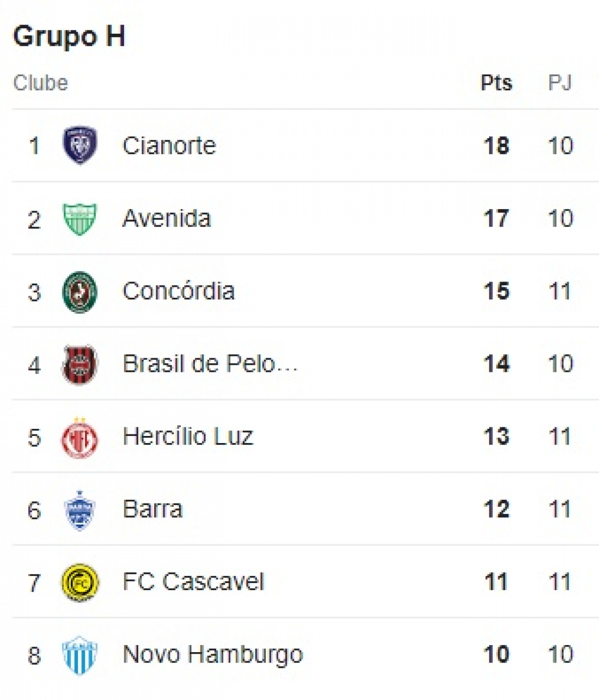Click the Brasil de Pelotas crest
This screenshot has height=700, width=599.
80,364
